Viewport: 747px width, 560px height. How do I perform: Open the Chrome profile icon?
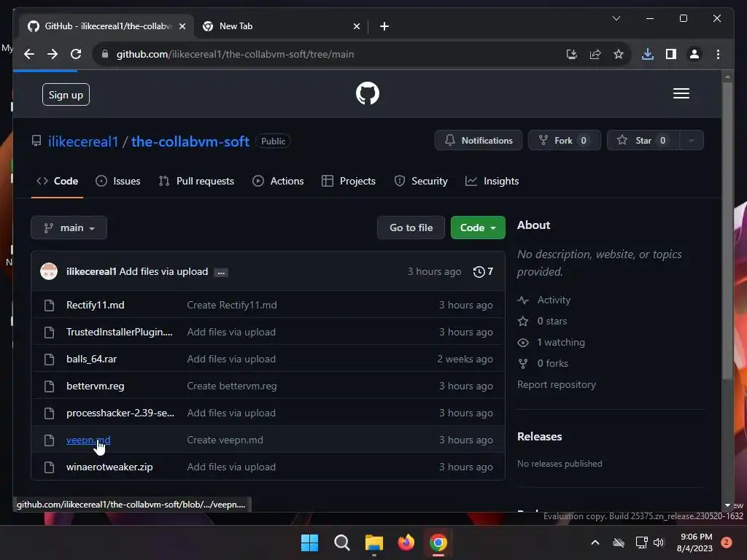tap(694, 54)
